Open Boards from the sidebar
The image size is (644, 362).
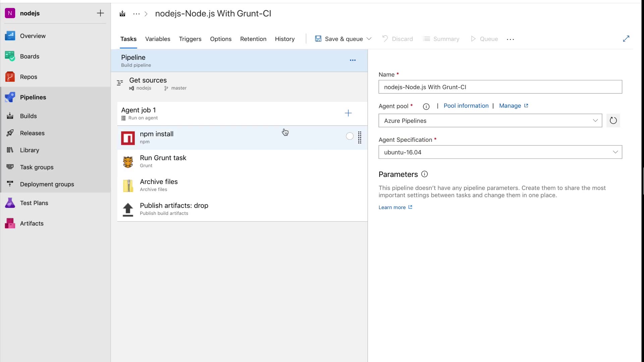pyautogui.click(x=30, y=56)
